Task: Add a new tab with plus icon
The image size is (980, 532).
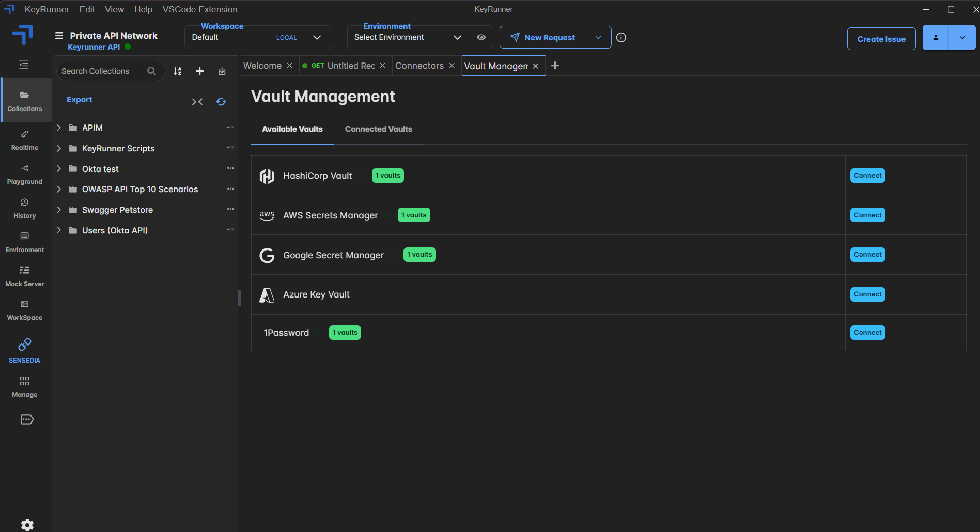Action: [x=555, y=66]
